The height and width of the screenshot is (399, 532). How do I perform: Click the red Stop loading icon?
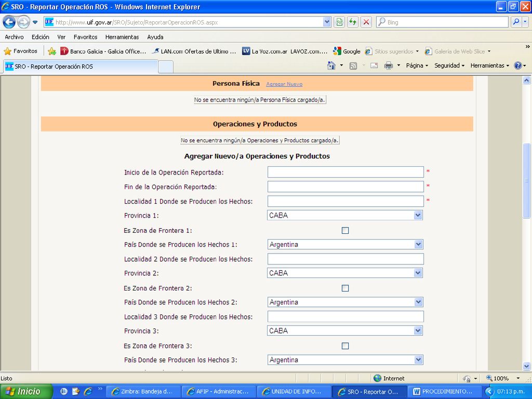(x=366, y=22)
